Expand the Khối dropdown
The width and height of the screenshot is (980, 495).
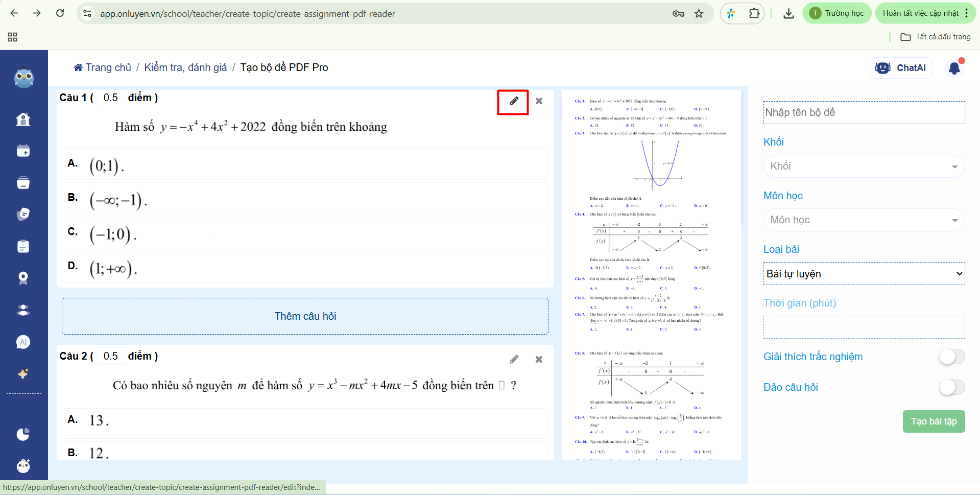(x=864, y=167)
